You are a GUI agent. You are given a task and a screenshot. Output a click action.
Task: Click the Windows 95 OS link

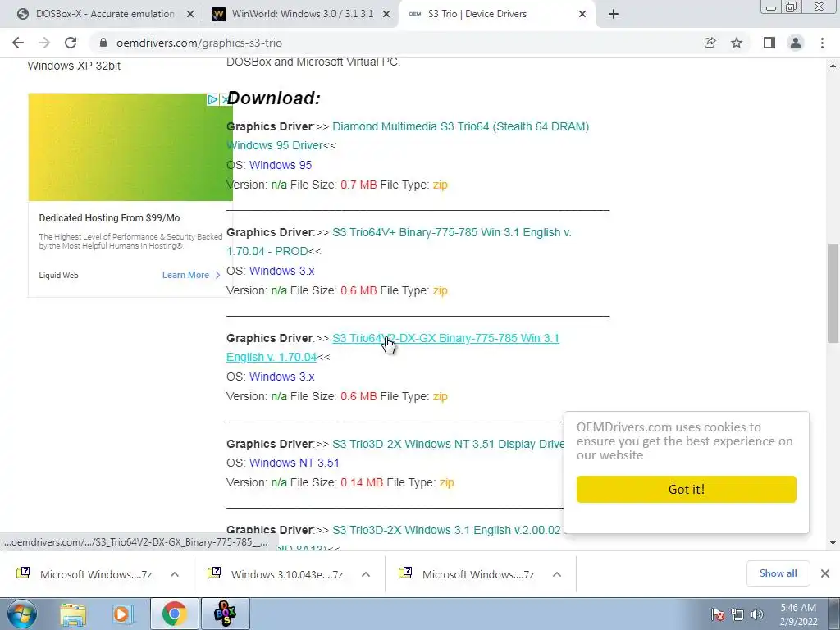(281, 165)
